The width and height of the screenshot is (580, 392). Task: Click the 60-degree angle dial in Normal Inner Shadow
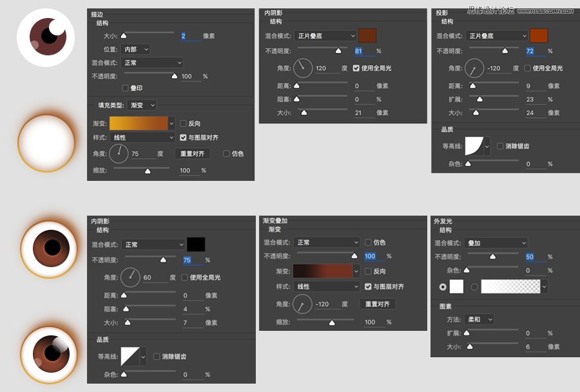click(131, 277)
